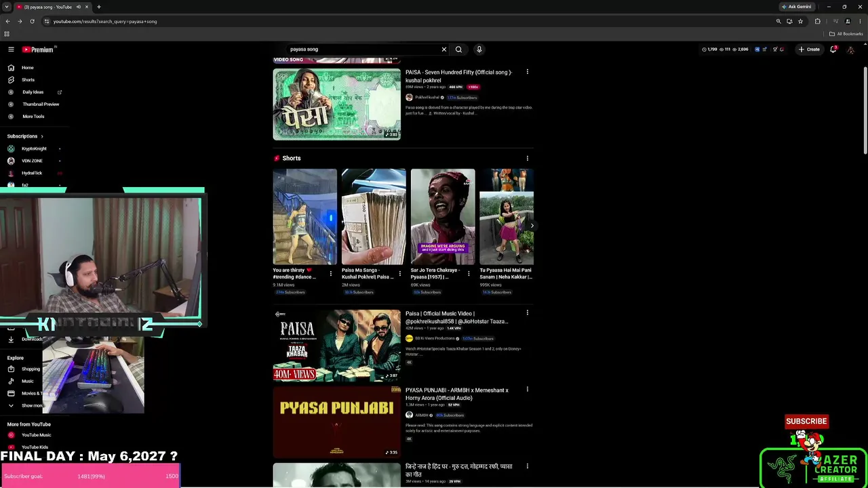Click the browser address bar URL

coord(105,22)
